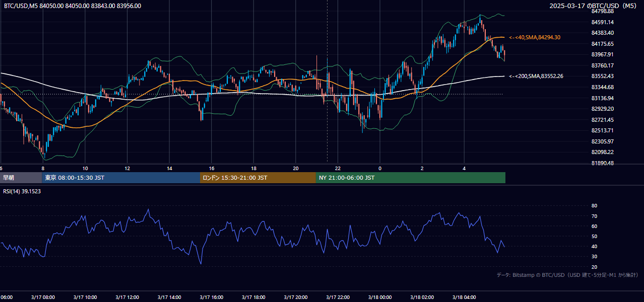
Task: Click the 3/18 00:00 time axis label
Action: [x=380, y=297]
